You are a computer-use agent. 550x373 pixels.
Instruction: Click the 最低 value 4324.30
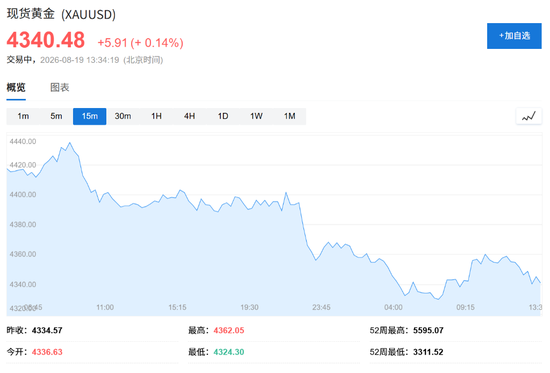coord(229,352)
